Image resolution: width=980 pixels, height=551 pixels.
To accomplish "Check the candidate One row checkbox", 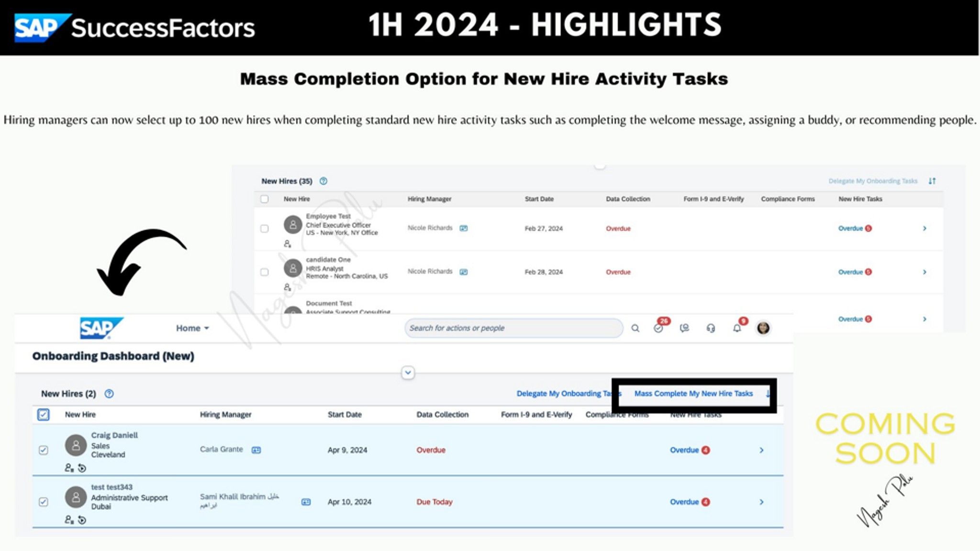I will click(264, 272).
